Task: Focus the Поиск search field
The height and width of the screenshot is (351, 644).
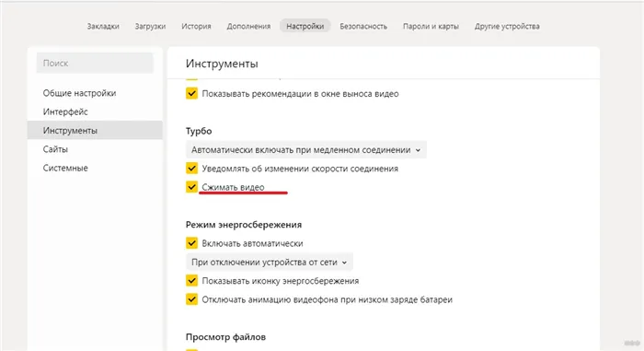Action: tap(95, 63)
